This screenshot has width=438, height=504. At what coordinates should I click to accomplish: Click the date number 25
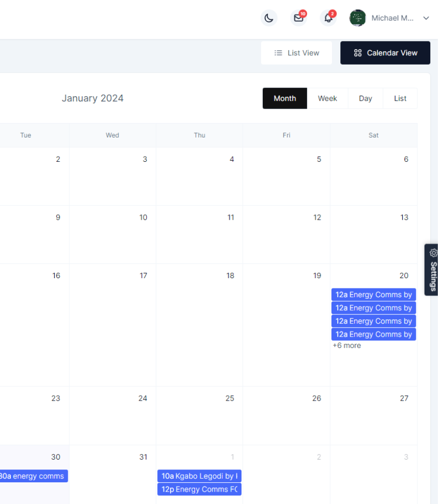point(230,398)
